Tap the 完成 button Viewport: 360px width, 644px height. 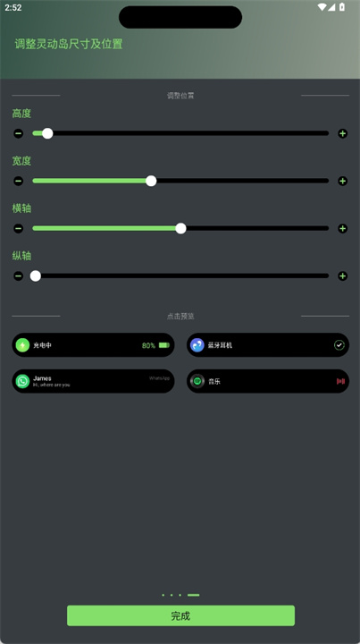pyautogui.click(x=180, y=615)
